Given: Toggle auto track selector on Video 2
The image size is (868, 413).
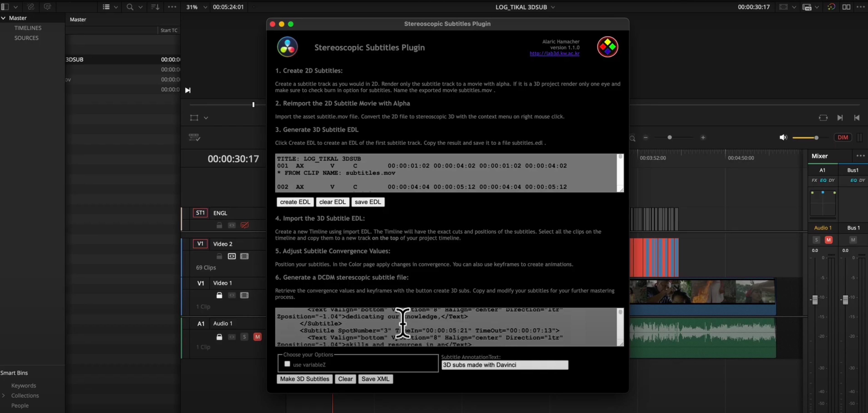Looking at the screenshot, I should [x=232, y=256].
